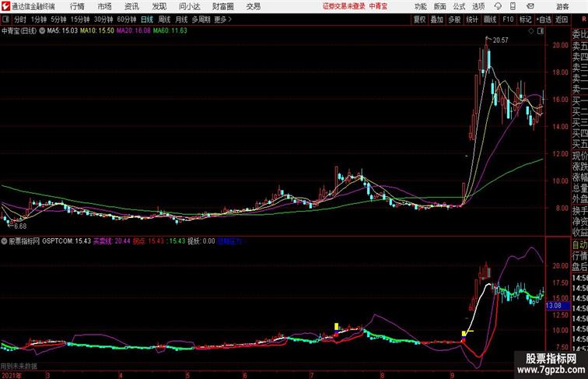The height and width of the screenshot is (379, 588).
Task: Toggle the side panel icon left of 分时
Action: coord(5,19)
